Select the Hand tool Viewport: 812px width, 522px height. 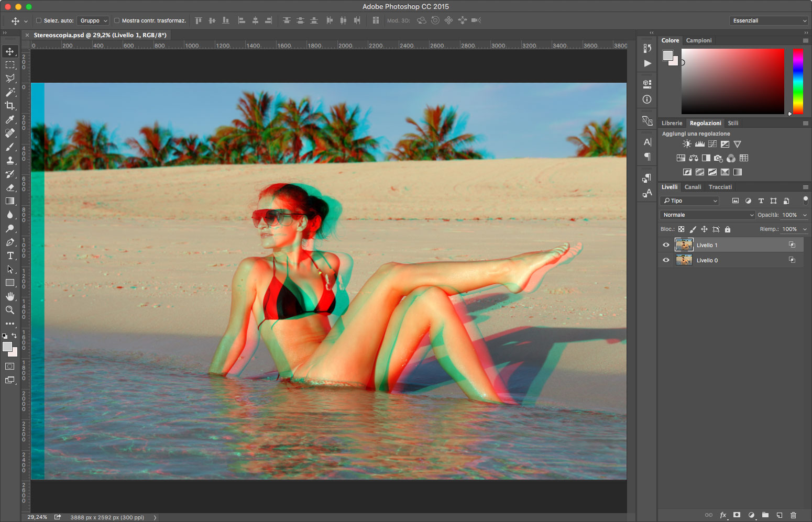coord(10,296)
